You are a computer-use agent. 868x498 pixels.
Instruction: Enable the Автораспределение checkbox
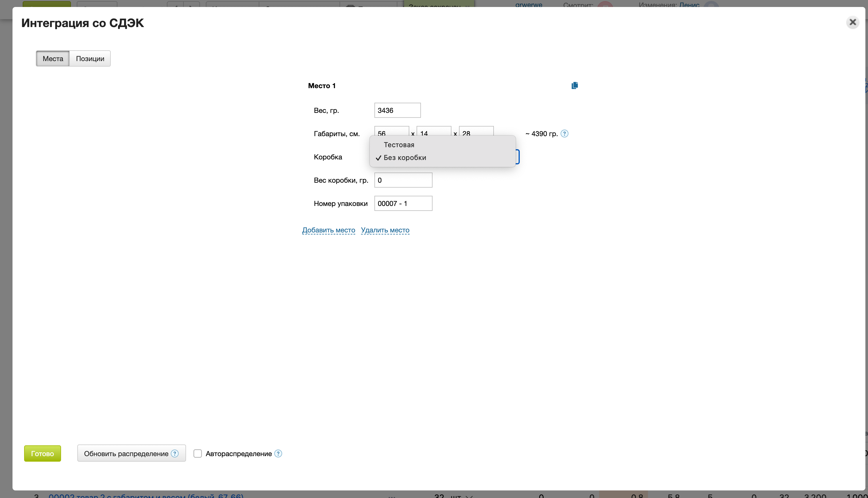pos(197,453)
